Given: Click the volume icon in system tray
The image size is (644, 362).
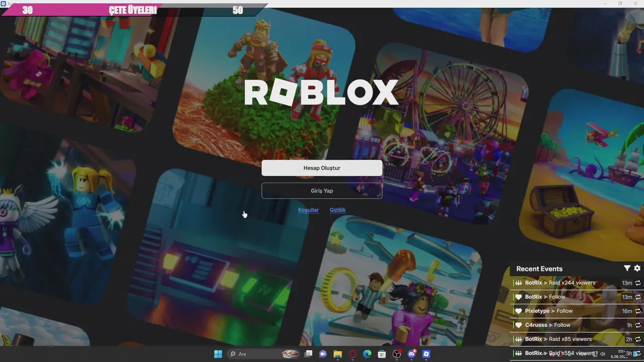Looking at the screenshot, I should point(603,354).
